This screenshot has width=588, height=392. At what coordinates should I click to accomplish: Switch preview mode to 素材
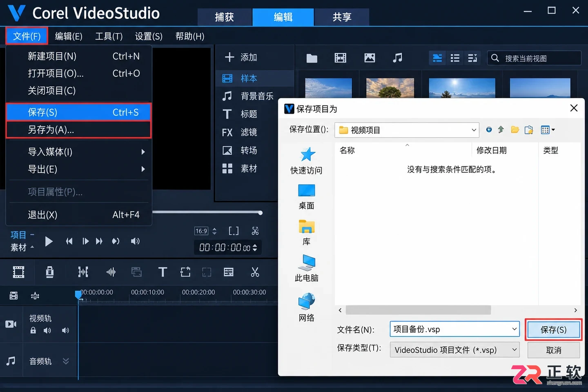[x=18, y=247]
